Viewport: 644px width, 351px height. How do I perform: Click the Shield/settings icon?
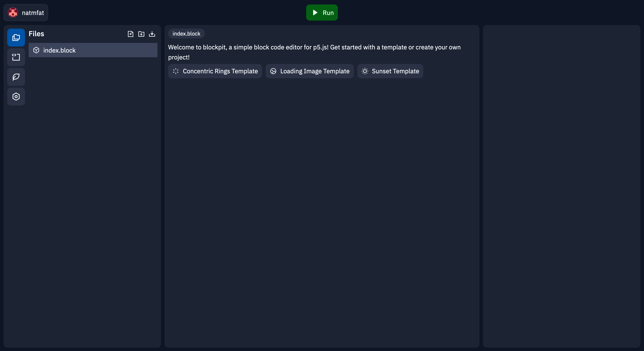[x=16, y=96]
